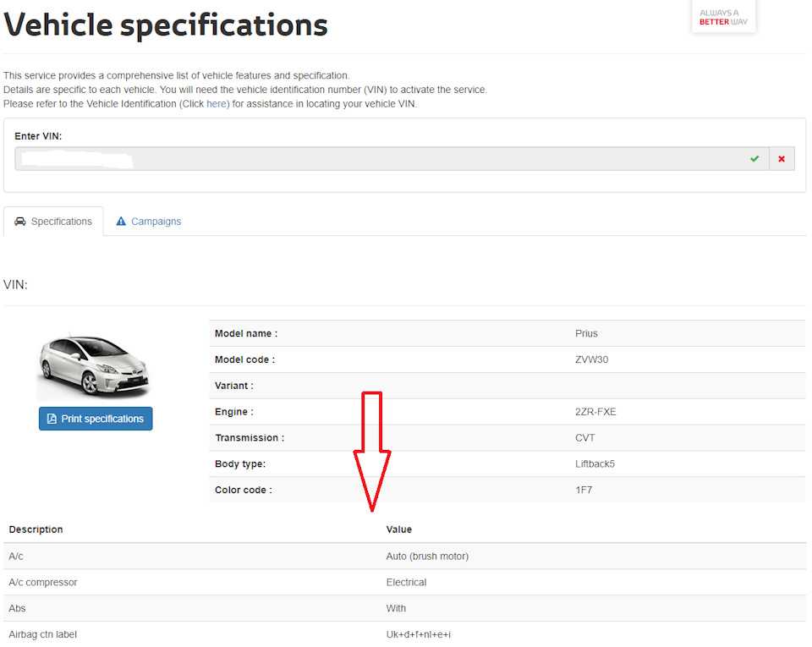Click the 'Description' column header
The image size is (812, 647).
[x=36, y=529]
